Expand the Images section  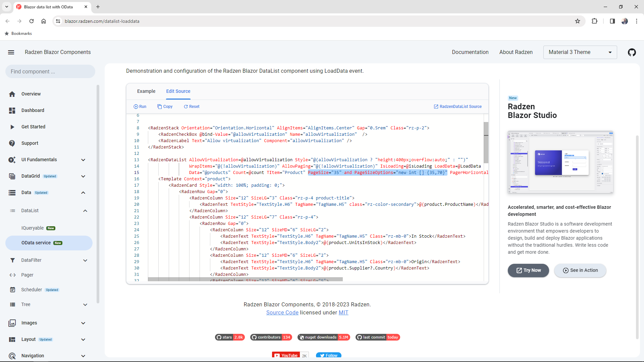tap(83, 323)
